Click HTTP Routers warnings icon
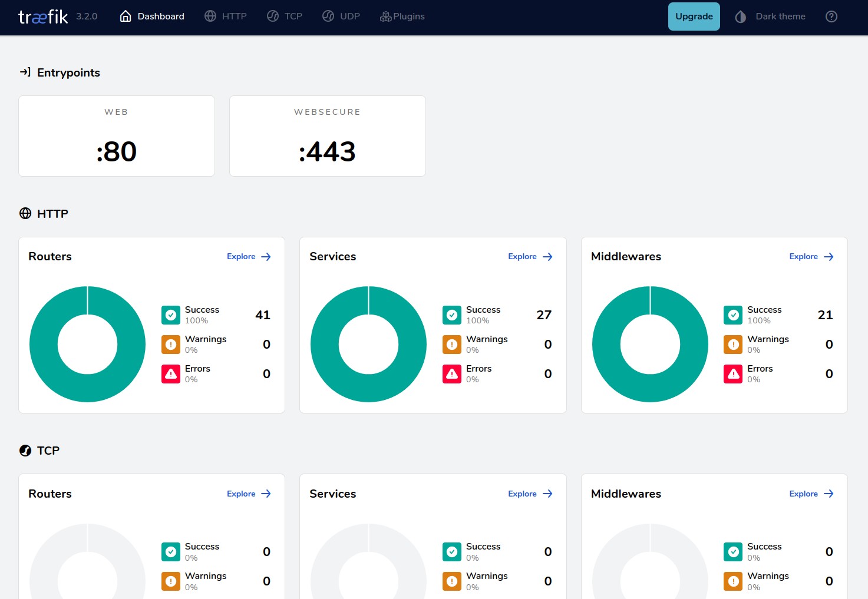The image size is (868, 599). [171, 345]
